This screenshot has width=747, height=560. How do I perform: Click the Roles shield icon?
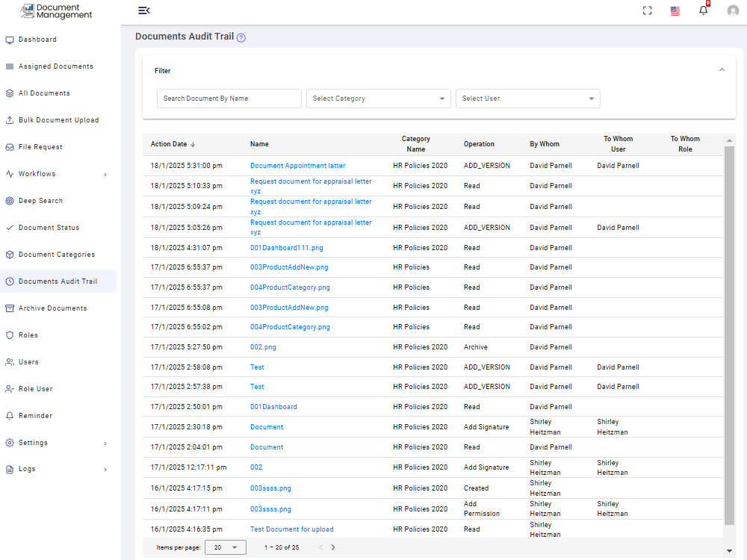(x=10, y=335)
